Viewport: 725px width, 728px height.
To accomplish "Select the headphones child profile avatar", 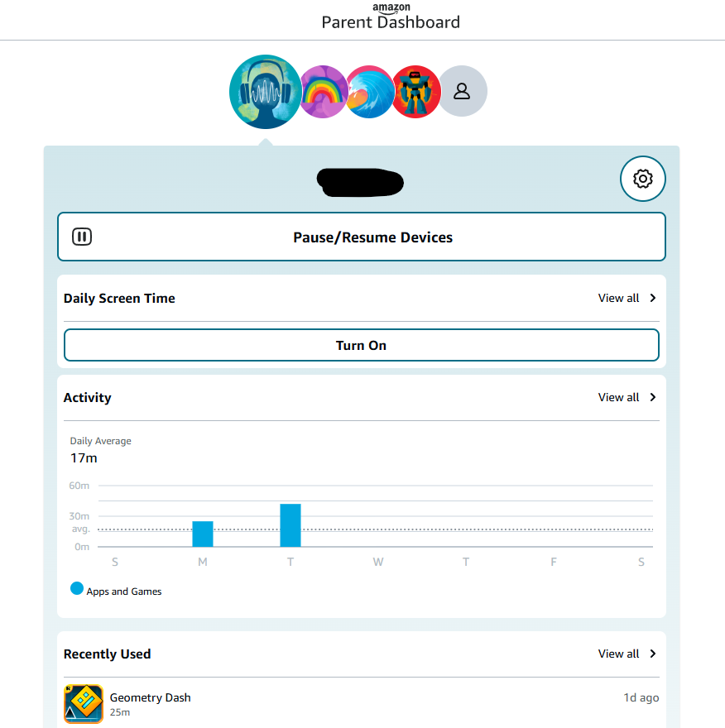I will click(x=266, y=92).
